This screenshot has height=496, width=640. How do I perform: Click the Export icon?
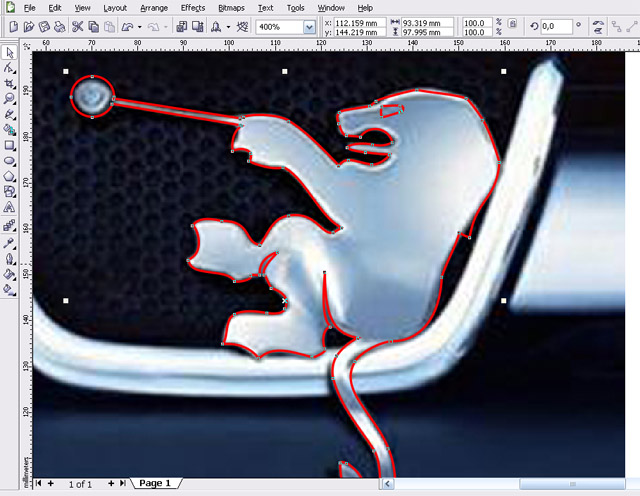click(198, 27)
